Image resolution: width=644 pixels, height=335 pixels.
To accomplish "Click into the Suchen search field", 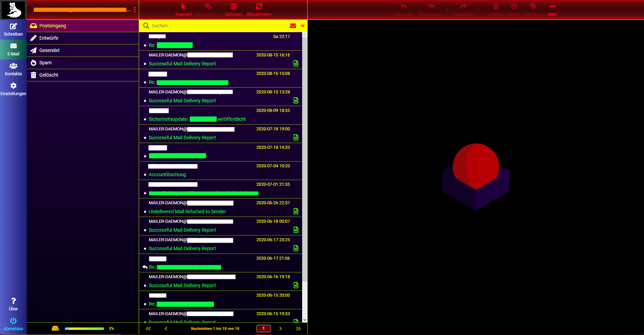I will pos(216,26).
